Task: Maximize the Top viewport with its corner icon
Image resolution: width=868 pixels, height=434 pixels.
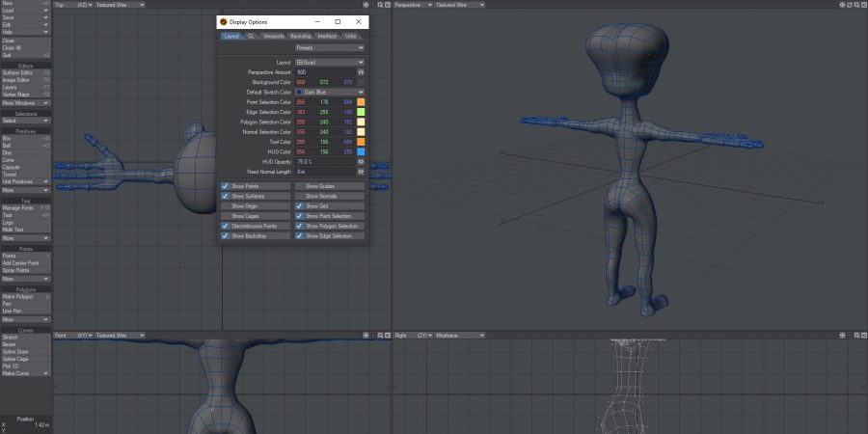Action: click(x=388, y=5)
